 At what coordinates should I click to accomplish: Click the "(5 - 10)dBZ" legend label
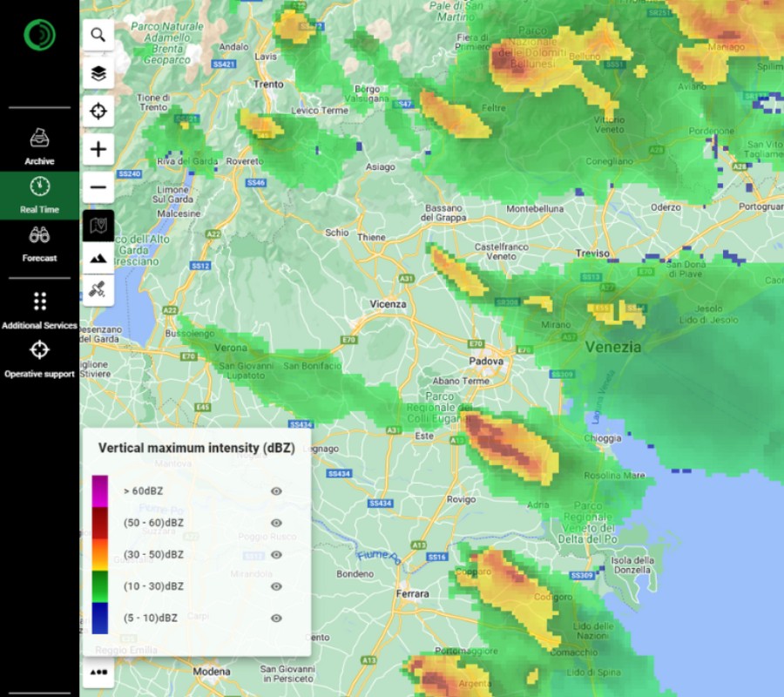coord(151,618)
